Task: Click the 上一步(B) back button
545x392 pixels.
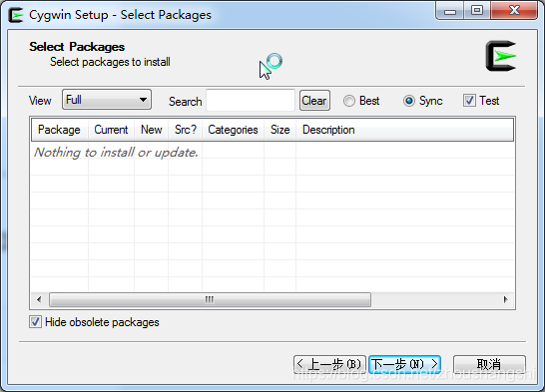Action: [329, 364]
